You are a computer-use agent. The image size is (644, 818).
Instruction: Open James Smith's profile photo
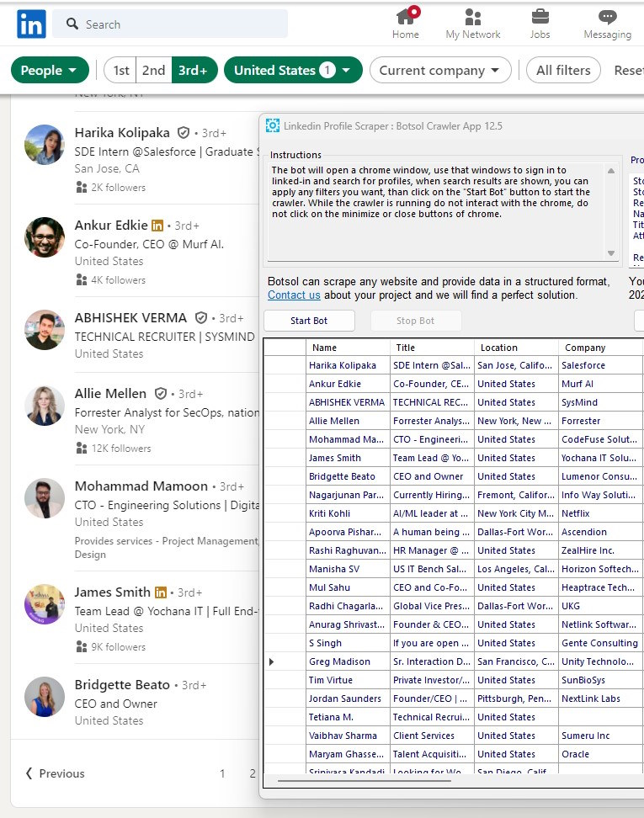pyautogui.click(x=45, y=604)
